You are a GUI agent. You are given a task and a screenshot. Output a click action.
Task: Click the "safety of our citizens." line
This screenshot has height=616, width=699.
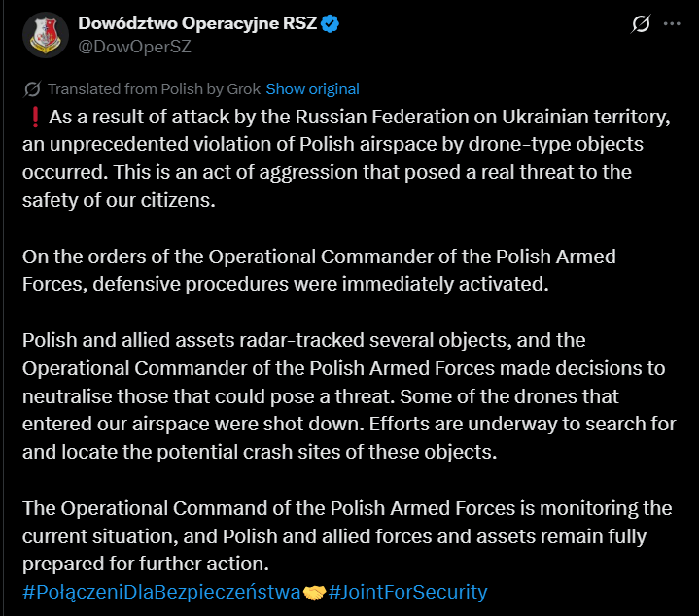click(119, 200)
